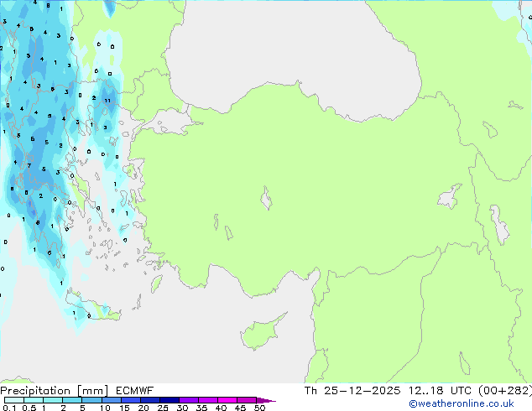The height and width of the screenshot is (411, 532).
Task: Click the legend label '30'
Action: coord(182,408)
